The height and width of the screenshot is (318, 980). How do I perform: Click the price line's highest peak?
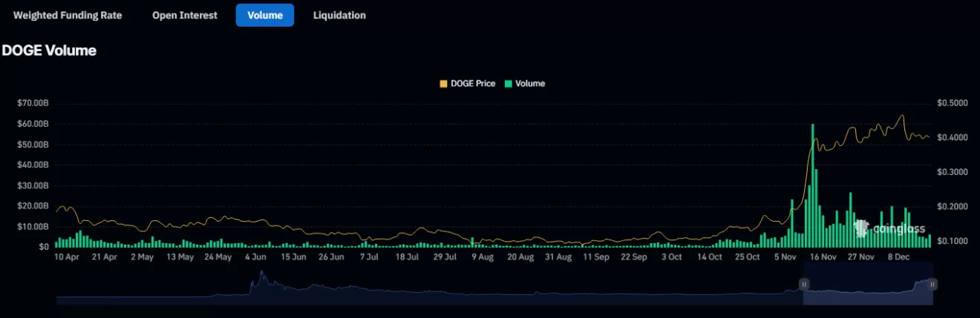pyautogui.click(x=902, y=116)
